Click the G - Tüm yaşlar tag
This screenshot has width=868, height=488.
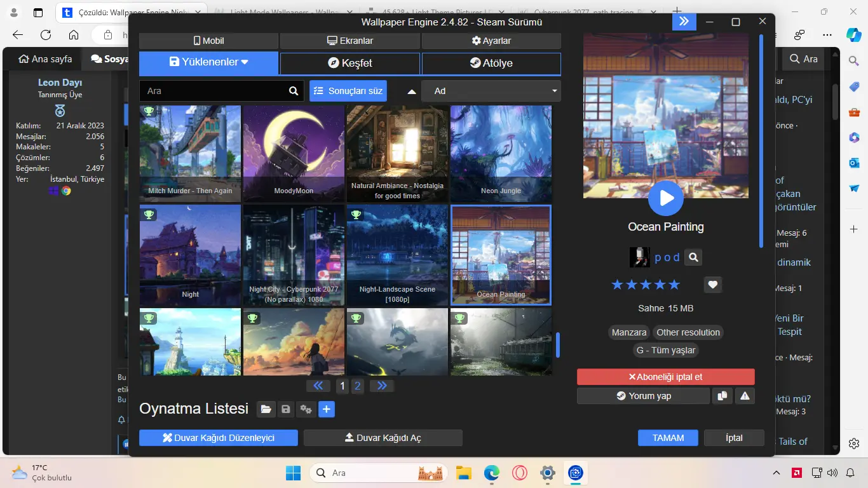pos(666,350)
